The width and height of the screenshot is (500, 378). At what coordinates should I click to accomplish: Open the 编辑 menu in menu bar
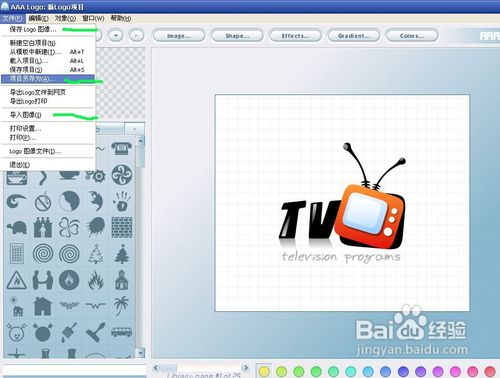pos(38,18)
